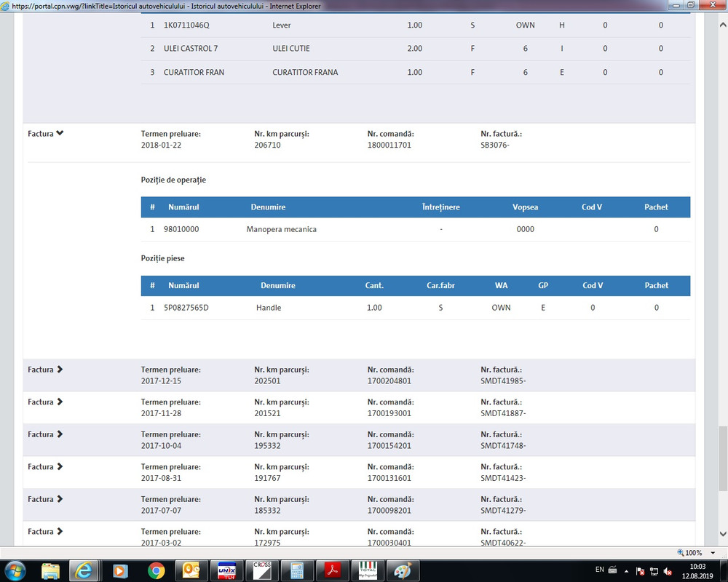Click the page scrollbar up arrow
728x582 pixels.
pos(723,25)
